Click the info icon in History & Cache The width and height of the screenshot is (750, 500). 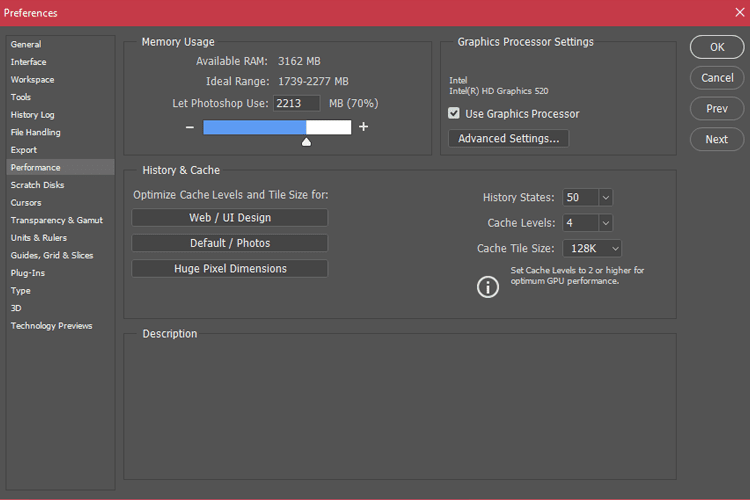488,287
